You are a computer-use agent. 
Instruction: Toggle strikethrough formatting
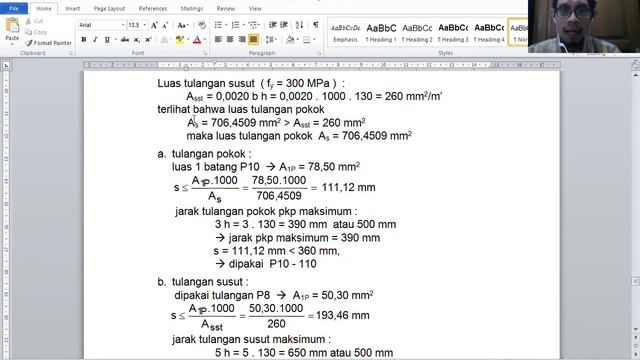click(x=125, y=40)
